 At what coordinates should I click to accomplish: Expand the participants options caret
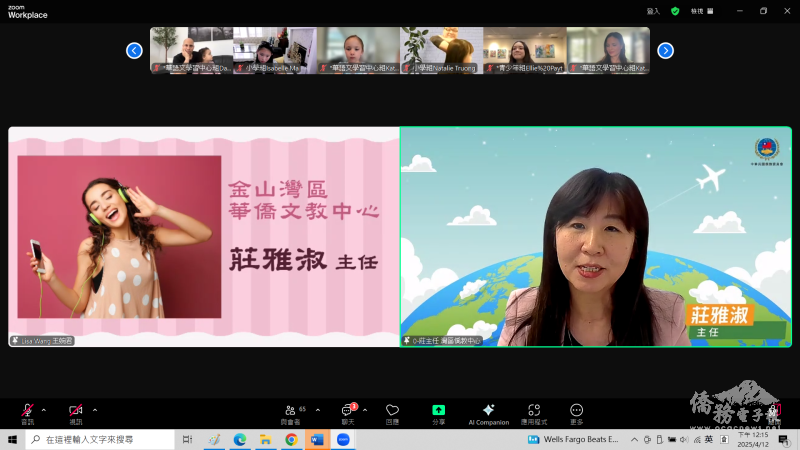pyautogui.click(x=318, y=409)
